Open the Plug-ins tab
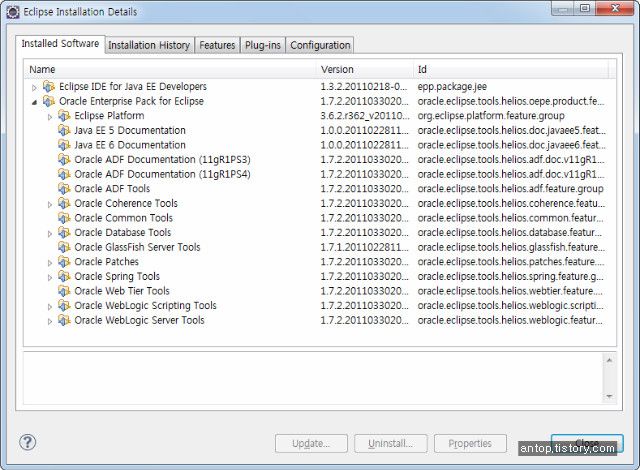Image resolution: width=640 pixels, height=470 pixels. click(x=263, y=45)
